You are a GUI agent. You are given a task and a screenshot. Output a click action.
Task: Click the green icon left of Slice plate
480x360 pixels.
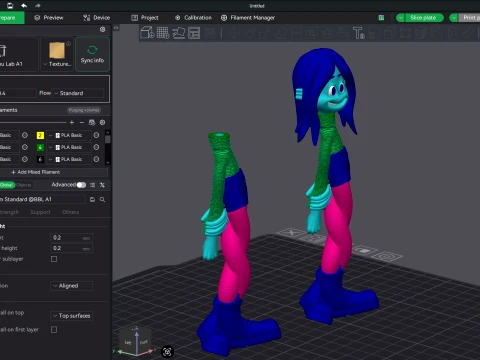381,18
